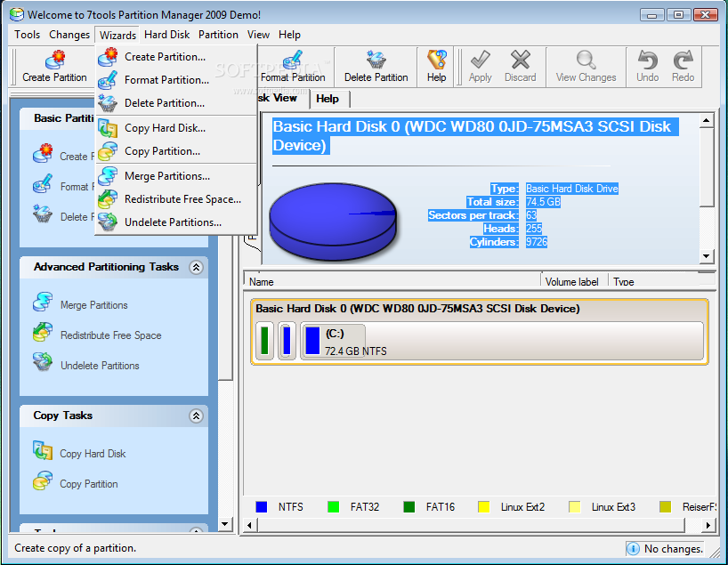The image size is (728, 565).
Task: Choose Copy Hard Disk... in Wizards menu
Action: [176, 128]
